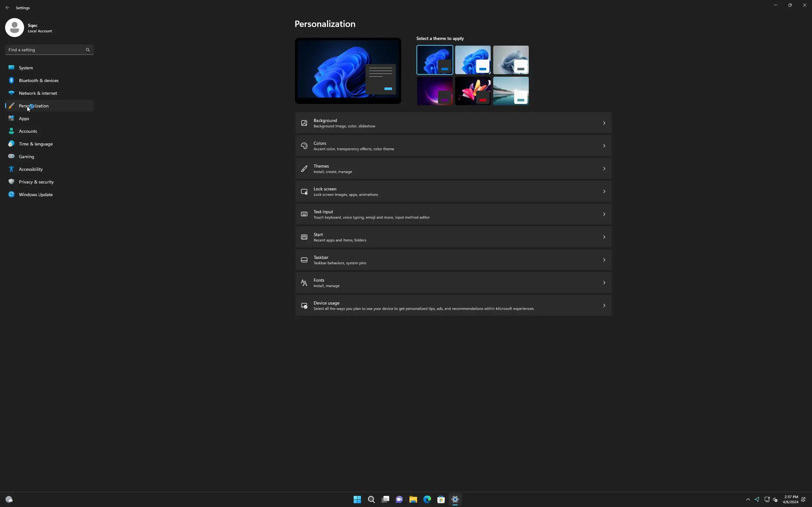Click the Themes brush icon
The height and width of the screenshot is (507, 812).
pyautogui.click(x=304, y=169)
